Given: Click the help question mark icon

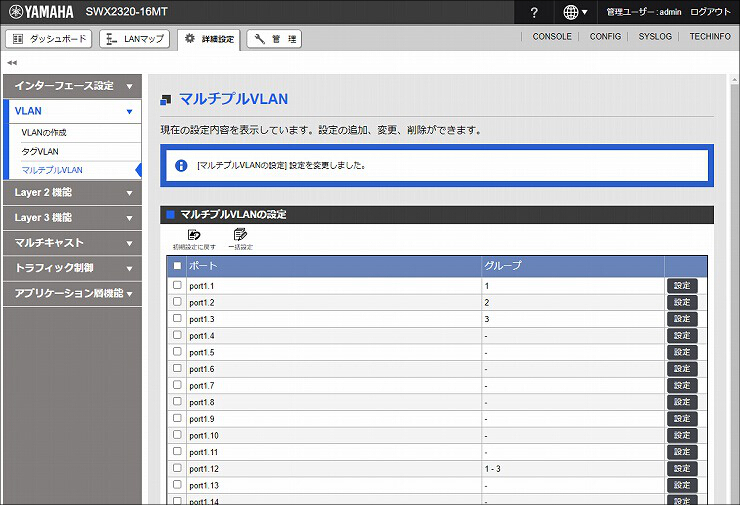Looking at the screenshot, I should pyautogui.click(x=534, y=12).
